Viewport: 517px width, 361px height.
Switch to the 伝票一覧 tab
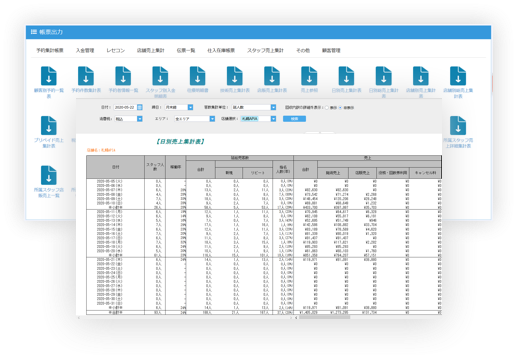pos(186,50)
